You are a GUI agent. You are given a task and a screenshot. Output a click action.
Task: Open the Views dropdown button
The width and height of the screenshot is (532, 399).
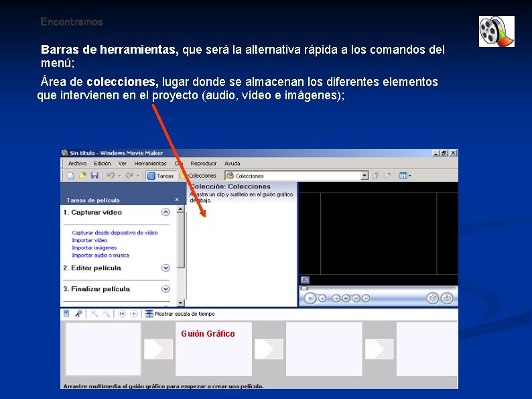coord(405,176)
